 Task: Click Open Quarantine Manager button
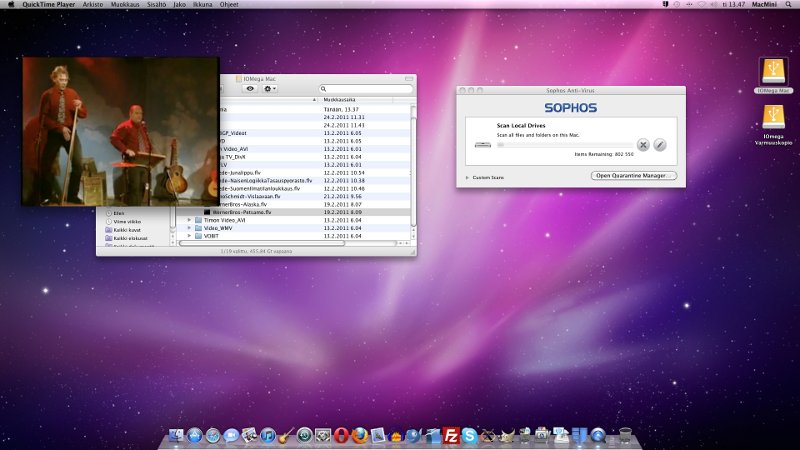[634, 176]
